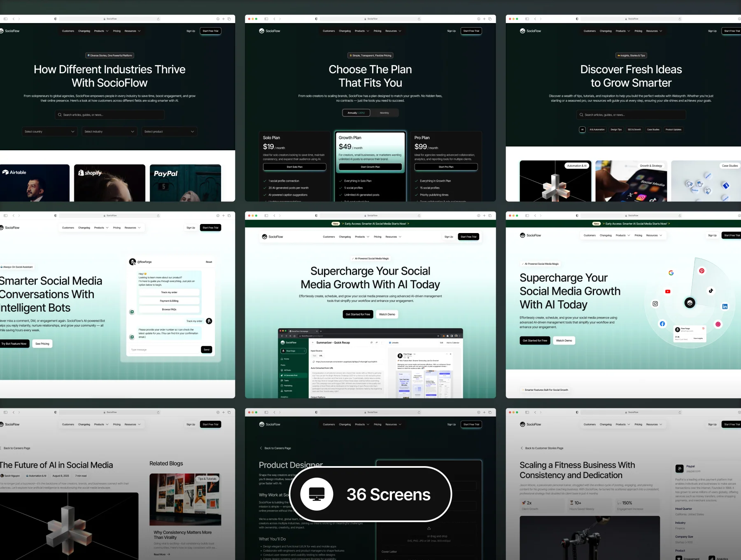Expand the Products menu in the centered Supercharge window
741x560 pixels.
[362, 237]
